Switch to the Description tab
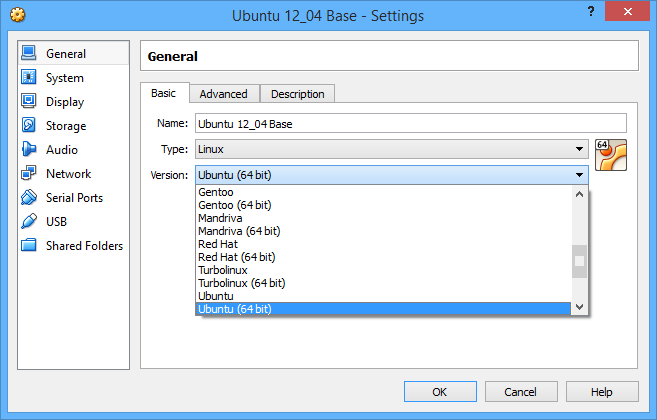The image size is (657, 420). pos(297,94)
